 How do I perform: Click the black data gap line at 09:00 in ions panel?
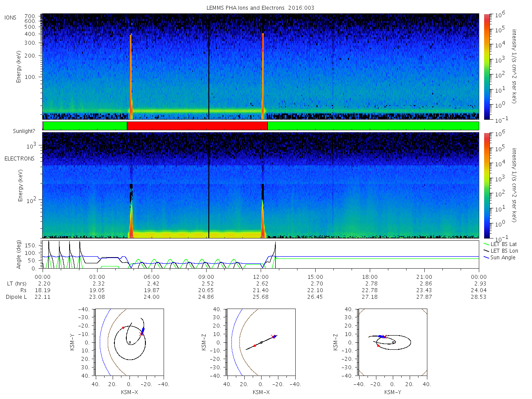pyautogui.click(x=208, y=66)
